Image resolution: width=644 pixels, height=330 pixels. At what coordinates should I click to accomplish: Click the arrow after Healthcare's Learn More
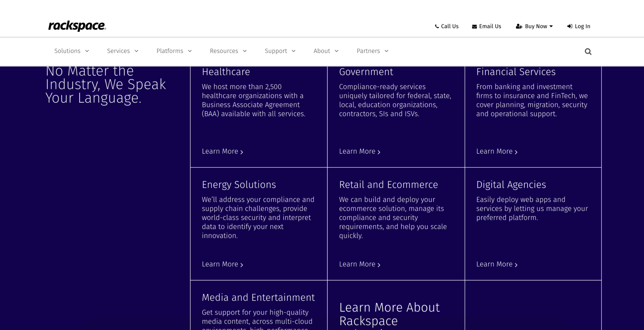pos(241,152)
